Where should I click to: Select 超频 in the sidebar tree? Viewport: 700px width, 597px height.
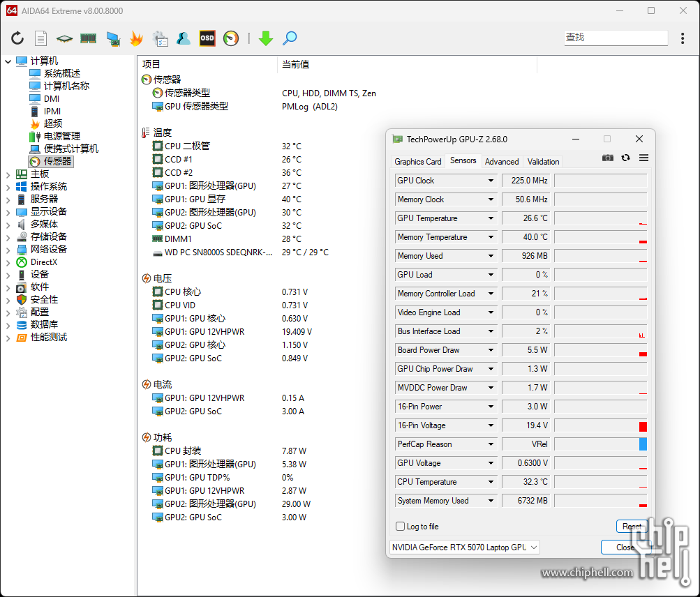pyautogui.click(x=53, y=123)
